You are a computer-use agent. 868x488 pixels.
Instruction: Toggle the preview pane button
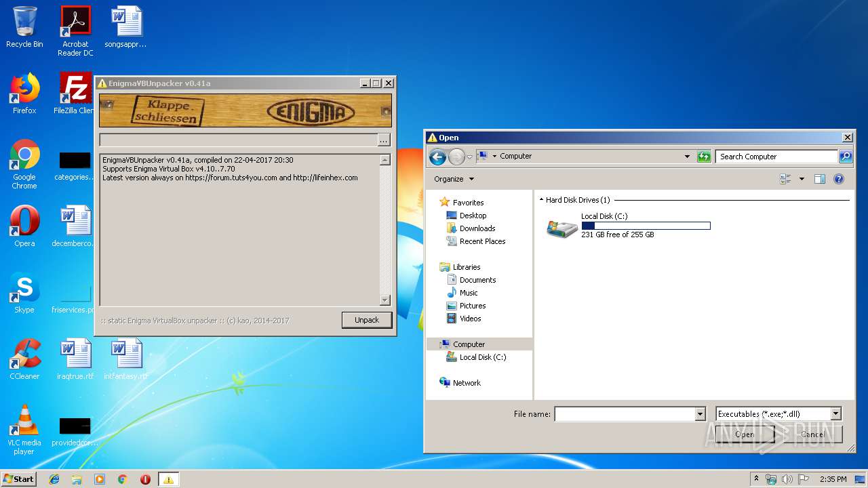click(x=820, y=179)
